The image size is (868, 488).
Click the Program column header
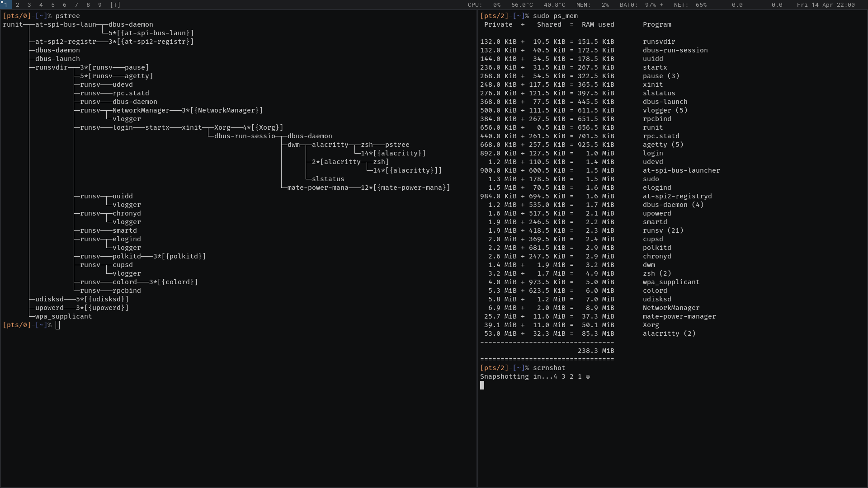[x=657, y=24]
